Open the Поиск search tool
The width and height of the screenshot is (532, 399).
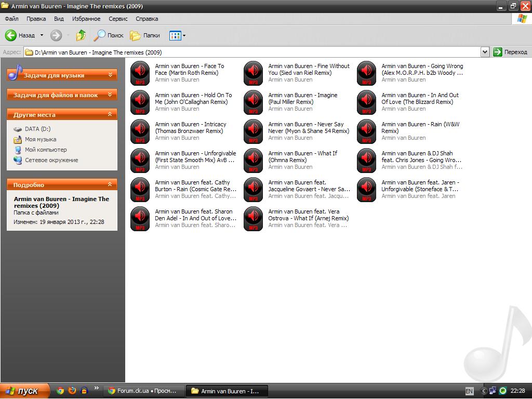109,35
